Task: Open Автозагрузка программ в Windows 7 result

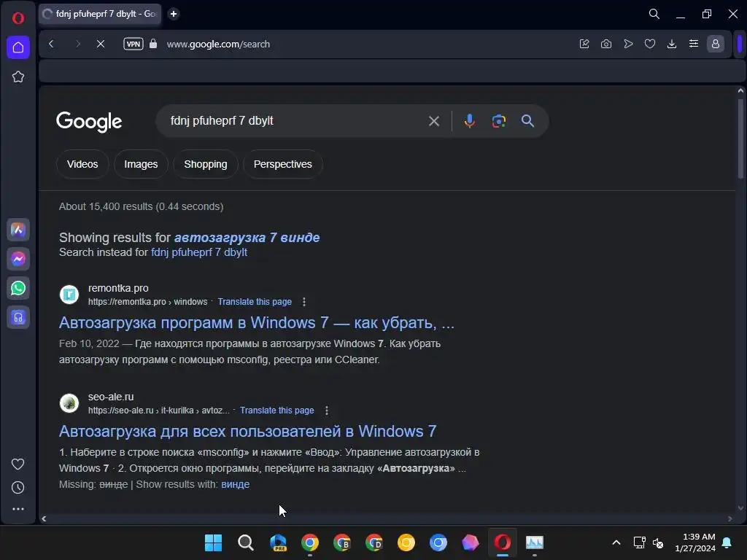Action: [x=257, y=323]
